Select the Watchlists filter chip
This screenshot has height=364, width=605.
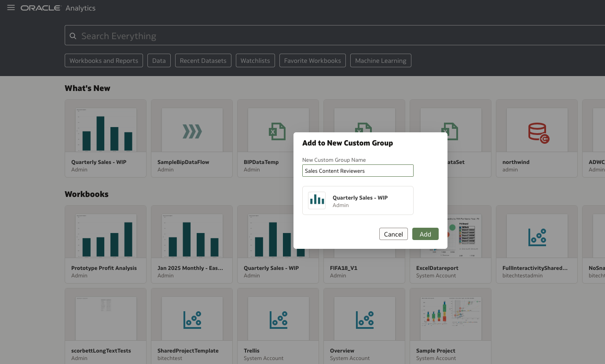pyautogui.click(x=255, y=61)
